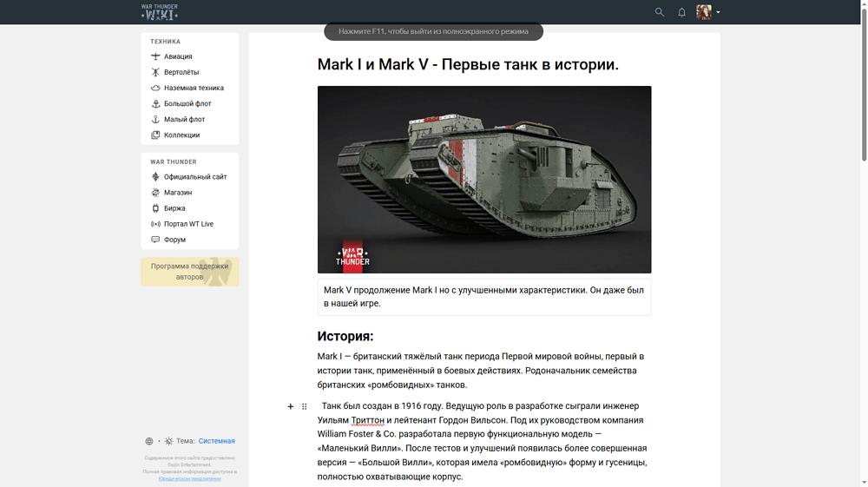Screen dimensions: 868x487
Task: Click Программа поддержки авторов banner
Action: point(189,272)
